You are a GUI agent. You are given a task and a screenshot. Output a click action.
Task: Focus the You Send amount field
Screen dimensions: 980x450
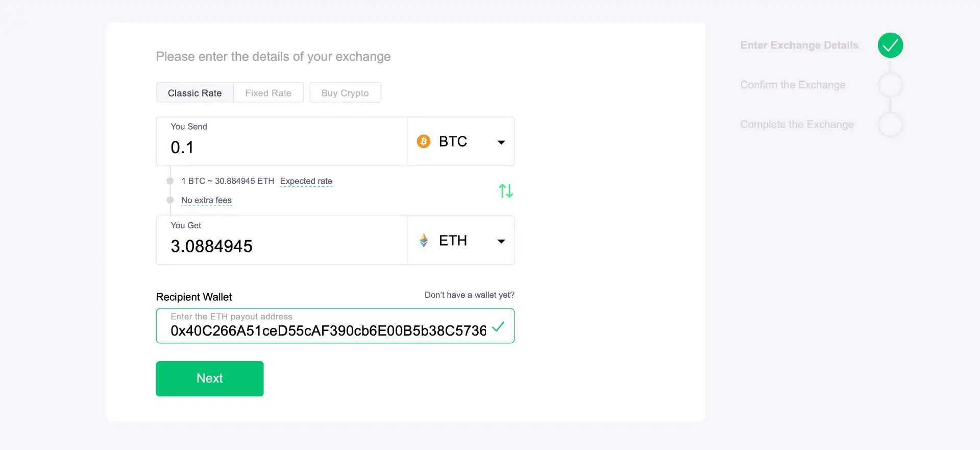(x=281, y=147)
